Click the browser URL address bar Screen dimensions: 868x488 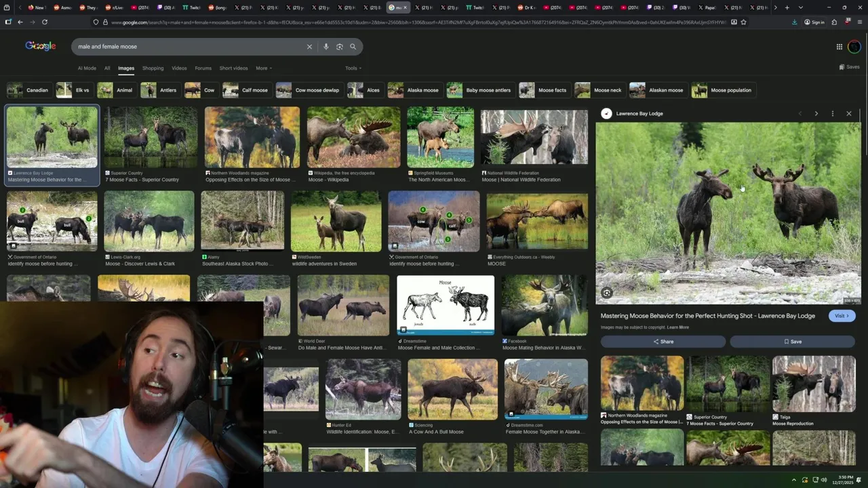(417, 22)
